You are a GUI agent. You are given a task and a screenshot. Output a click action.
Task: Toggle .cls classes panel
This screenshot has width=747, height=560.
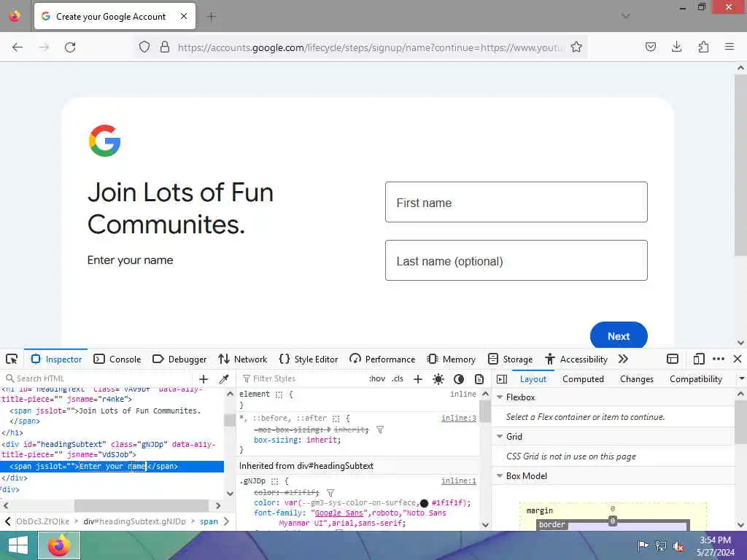[398, 378]
